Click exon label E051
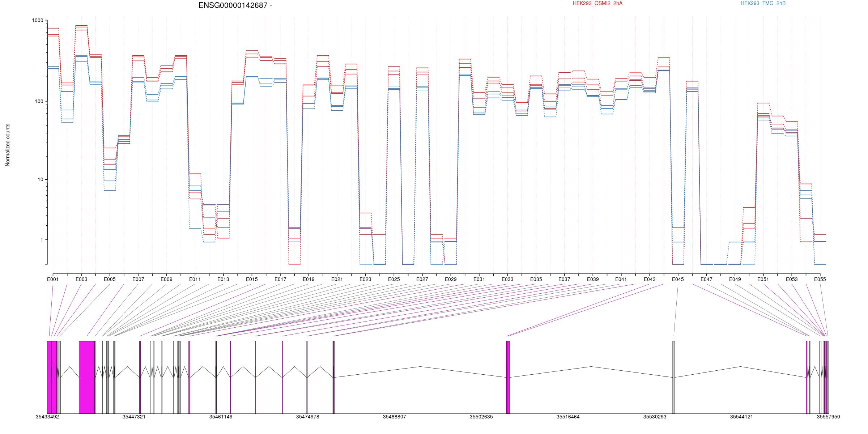Image resolution: width=868 pixels, height=434 pixels. click(763, 279)
